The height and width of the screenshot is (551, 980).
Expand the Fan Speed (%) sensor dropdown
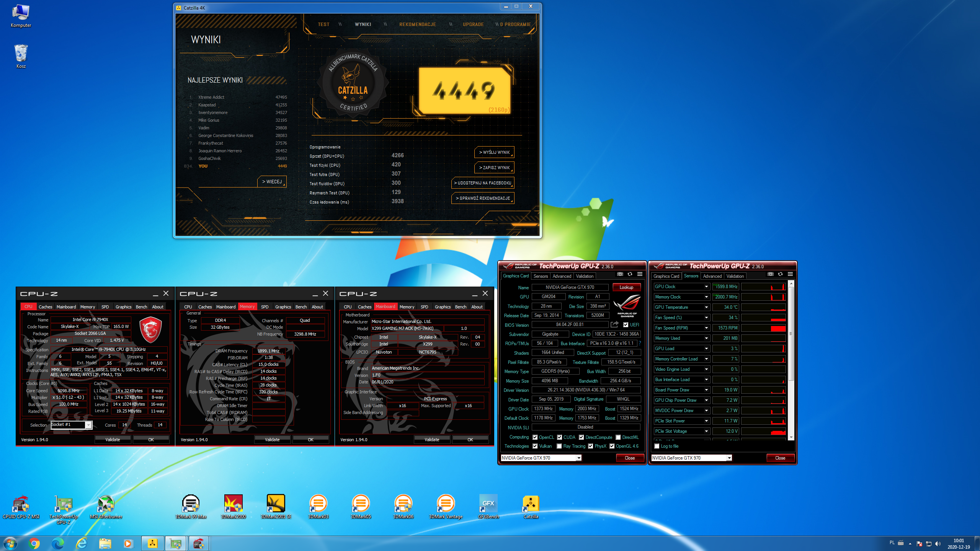(706, 318)
